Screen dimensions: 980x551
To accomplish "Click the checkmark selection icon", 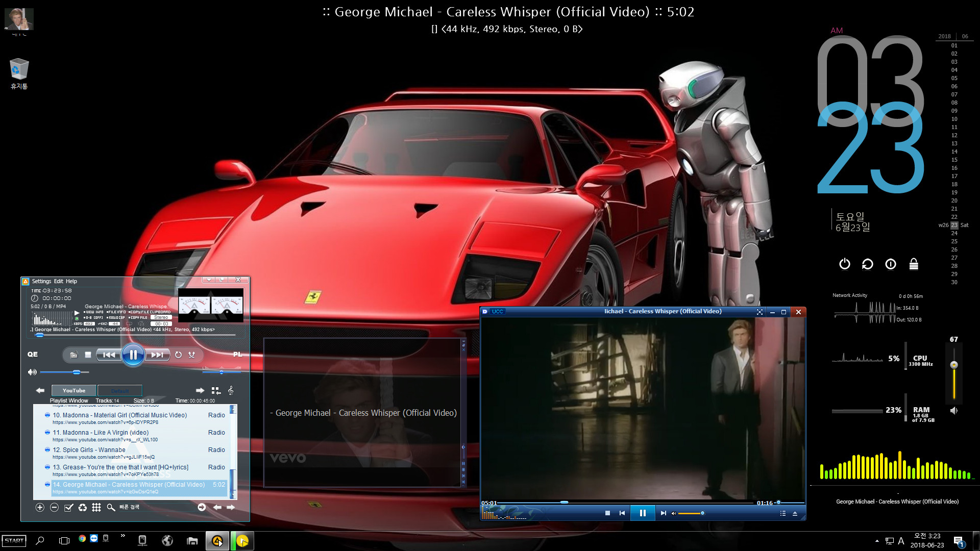I will click(68, 507).
